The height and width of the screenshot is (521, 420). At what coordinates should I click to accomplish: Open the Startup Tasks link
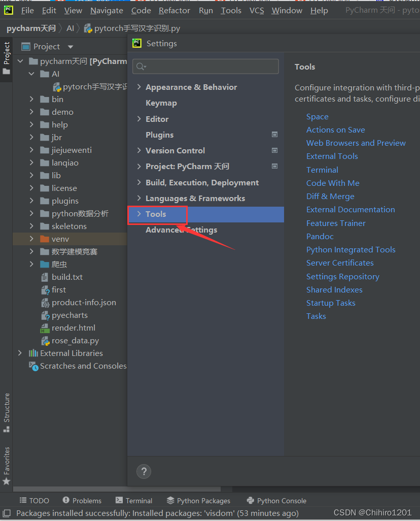tap(331, 303)
